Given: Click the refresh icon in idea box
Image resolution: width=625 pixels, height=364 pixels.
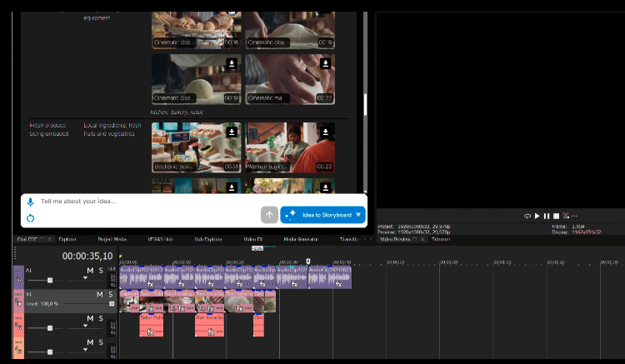Looking at the screenshot, I should coord(30,218).
